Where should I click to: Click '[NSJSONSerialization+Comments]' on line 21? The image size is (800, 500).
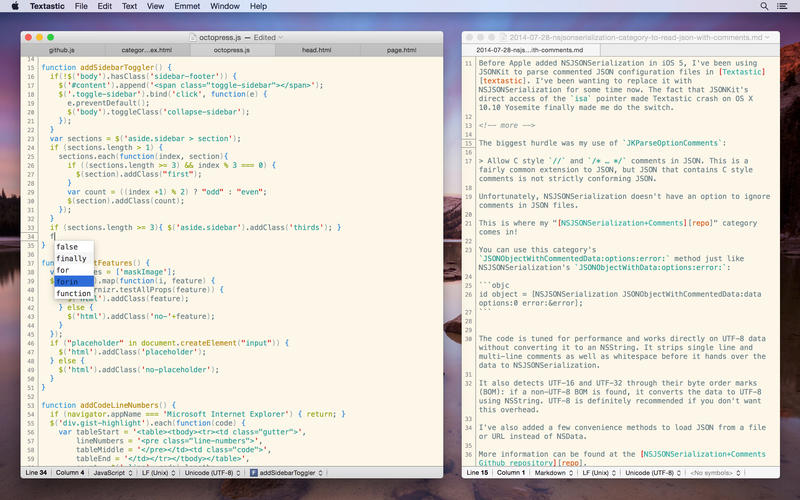coord(623,223)
